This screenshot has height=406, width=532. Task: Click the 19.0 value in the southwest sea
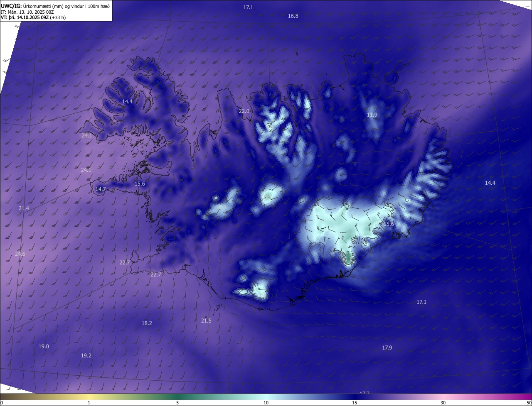click(44, 346)
